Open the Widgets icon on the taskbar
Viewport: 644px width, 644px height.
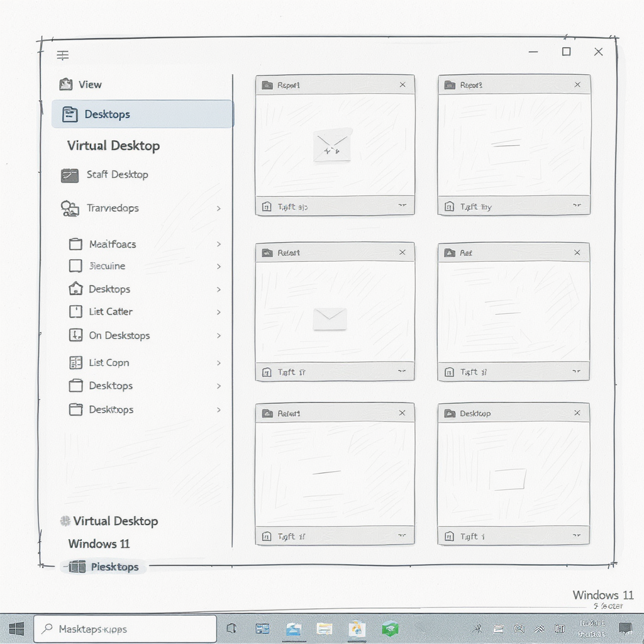point(262,629)
